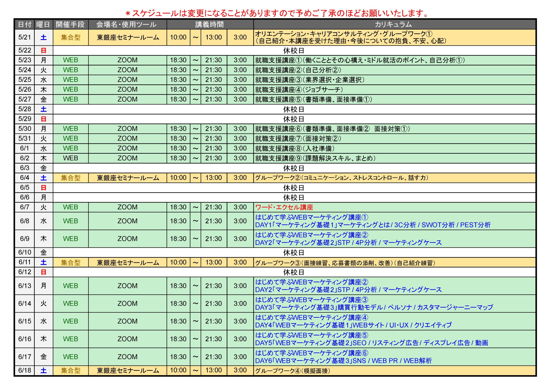
Task: Click 10:00 start time in 6/18 row
Action: coord(178,370)
